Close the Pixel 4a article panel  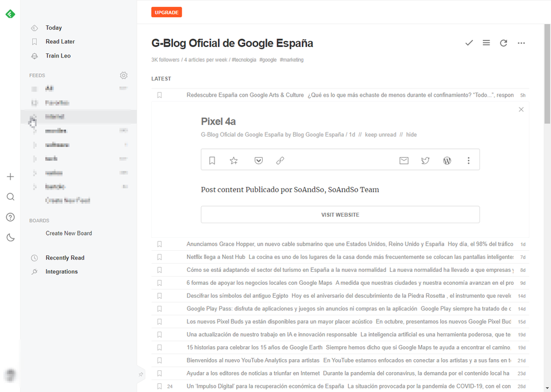coord(521,109)
